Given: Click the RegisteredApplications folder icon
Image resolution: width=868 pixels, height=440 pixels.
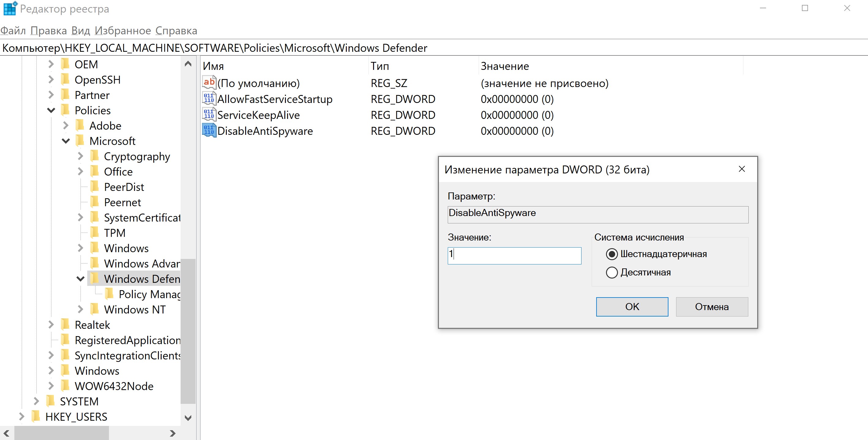Looking at the screenshot, I should tap(65, 340).
